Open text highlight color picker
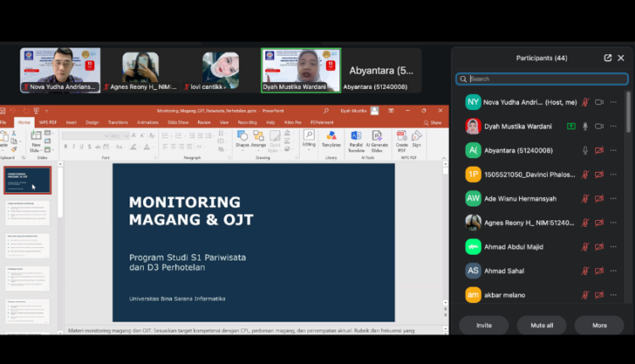The width and height of the screenshot is (635, 364). click(133, 146)
